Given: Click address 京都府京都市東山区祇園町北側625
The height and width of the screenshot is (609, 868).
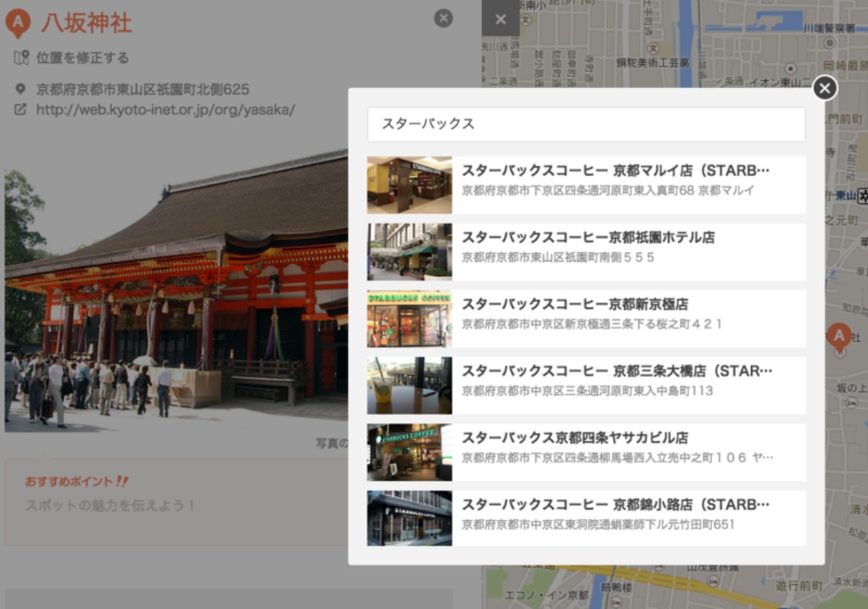Looking at the screenshot, I should click(x=143, y=89).
